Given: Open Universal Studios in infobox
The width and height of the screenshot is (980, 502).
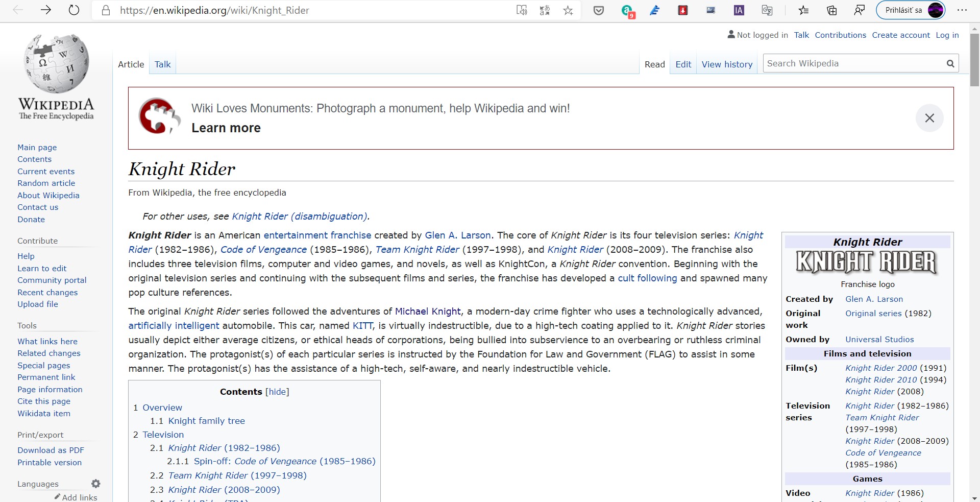Looking at the screenshot, I should (879, 339).
